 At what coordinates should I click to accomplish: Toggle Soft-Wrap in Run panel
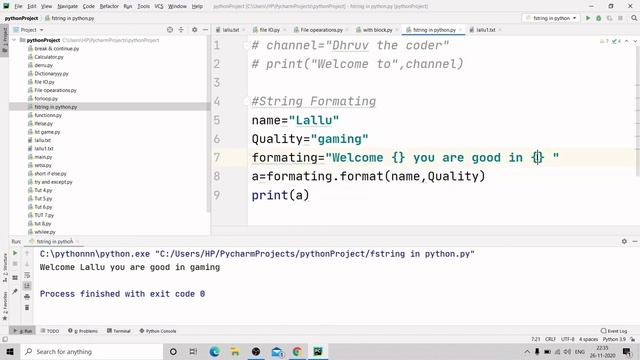tap(27, 275)
